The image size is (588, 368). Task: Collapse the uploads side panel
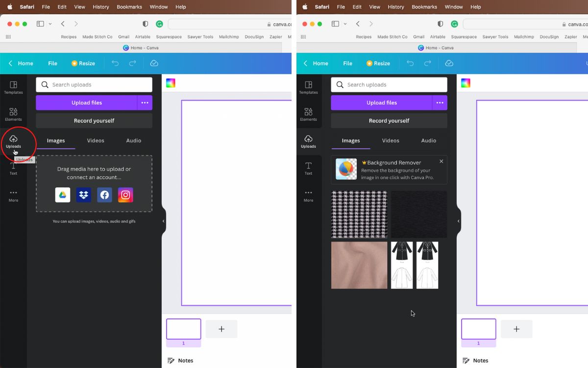tap(164, 221)
